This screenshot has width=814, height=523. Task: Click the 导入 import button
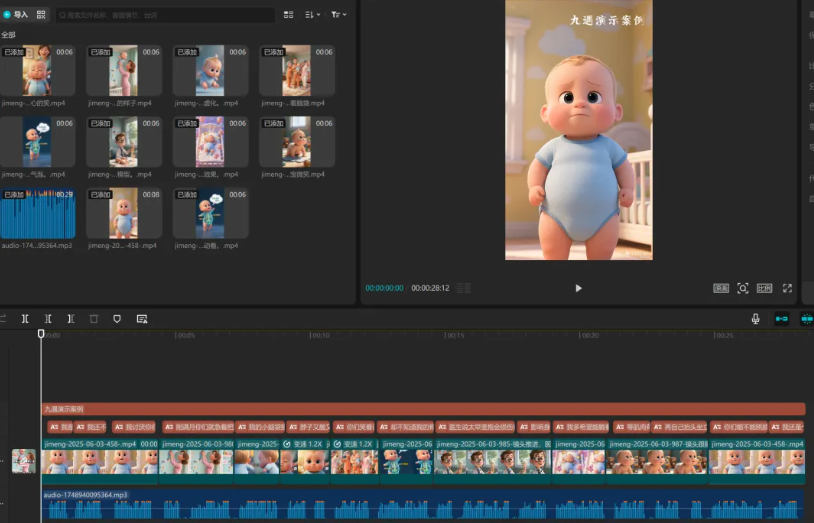coord(15,15)
